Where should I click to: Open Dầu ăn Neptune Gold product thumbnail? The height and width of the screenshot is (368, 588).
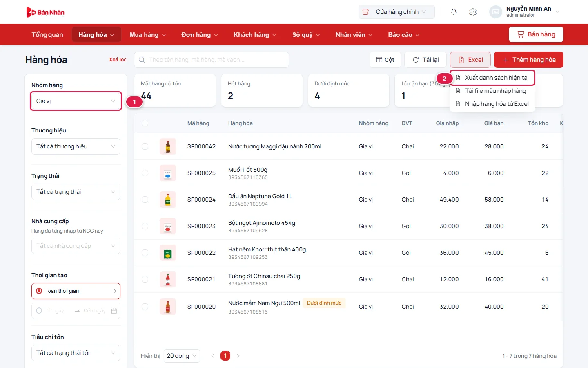click(168, 200)
